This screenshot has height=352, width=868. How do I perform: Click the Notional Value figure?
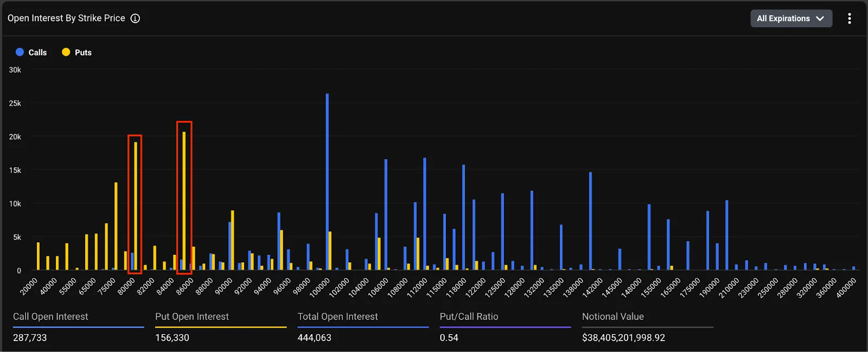(x=623, y=337)
